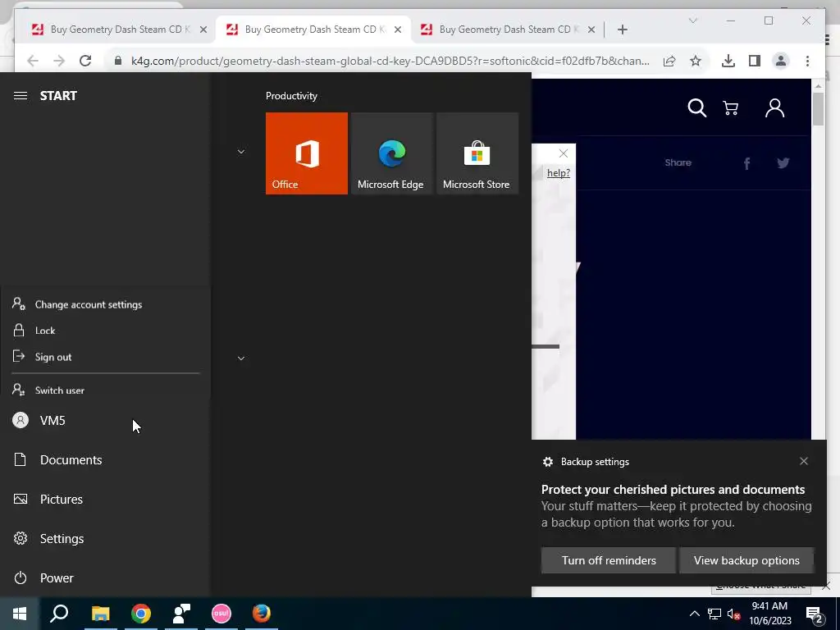Image resolution: width=840 pixels, height=630 pixels.
Task: Click the k4g site search icon
Action: (697, 107)
